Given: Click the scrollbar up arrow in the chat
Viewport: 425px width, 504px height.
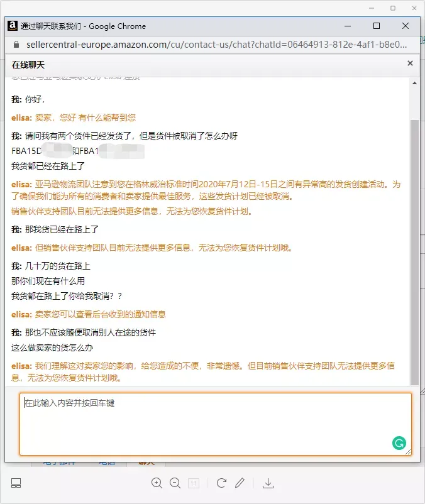Looking at the screenshot, I should [x=414, y=83].
